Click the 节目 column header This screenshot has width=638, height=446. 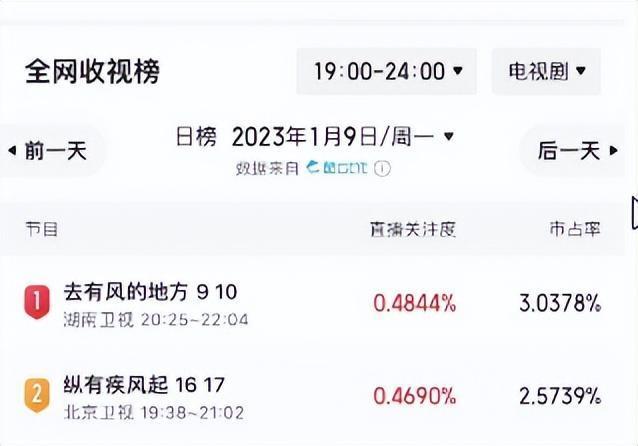click(41, 229)
